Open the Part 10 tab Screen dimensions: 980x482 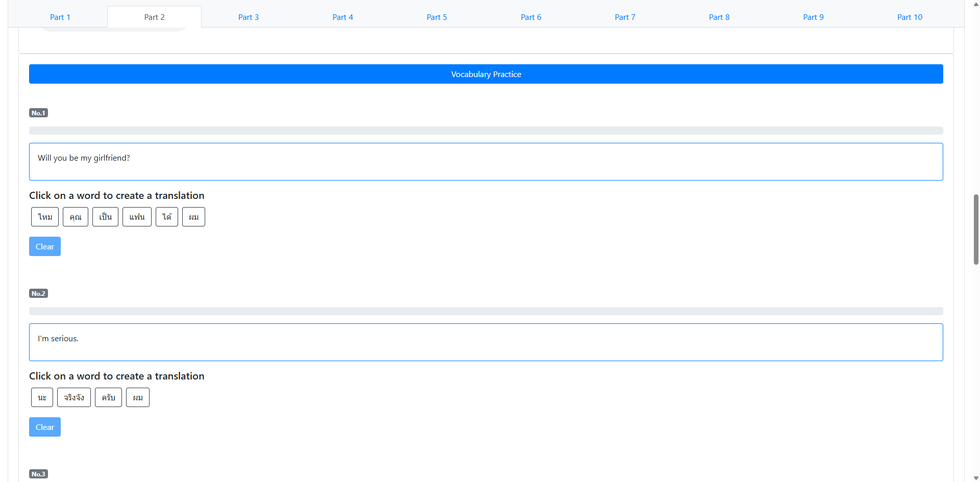click(x=909, y=17)
